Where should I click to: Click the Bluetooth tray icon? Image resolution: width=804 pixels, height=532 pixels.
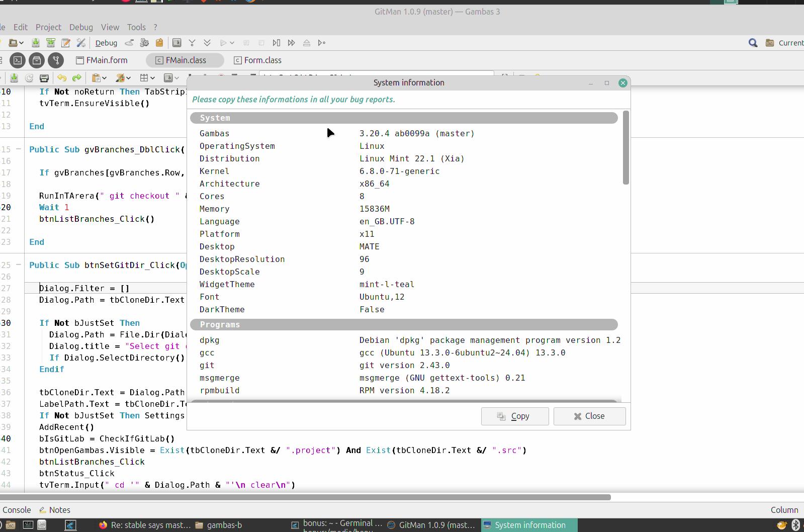(795, 525)
